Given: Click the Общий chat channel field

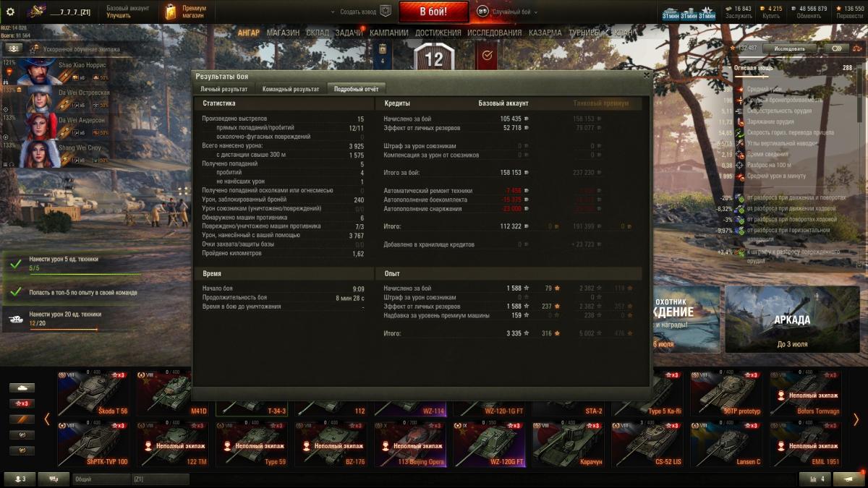Looking at the screenshot, I should 101,479.
